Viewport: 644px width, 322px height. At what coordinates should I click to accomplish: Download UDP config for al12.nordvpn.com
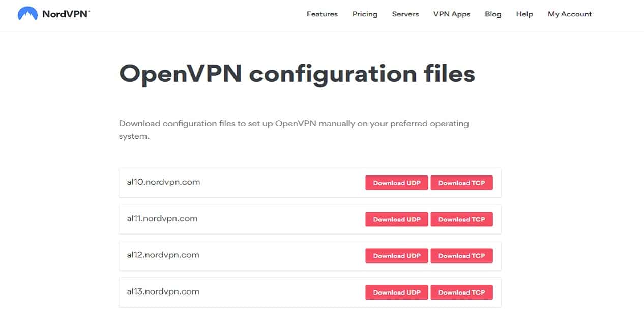tap(397, 256)
